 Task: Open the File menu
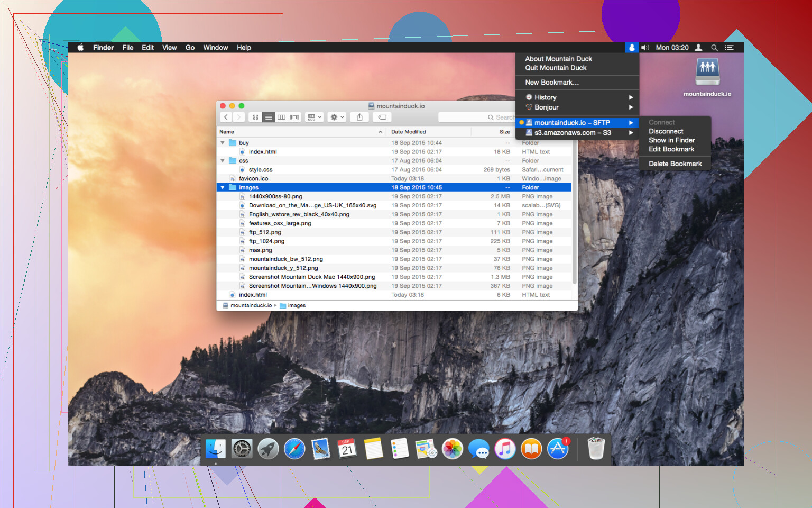pyautogui.click(x=128, y=48)
